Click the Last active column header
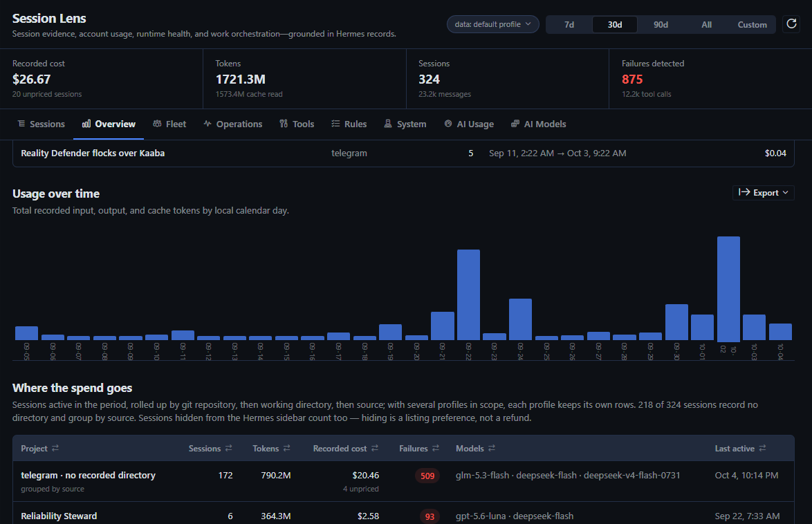Viewport: 812px width, 524px height. 741,449
